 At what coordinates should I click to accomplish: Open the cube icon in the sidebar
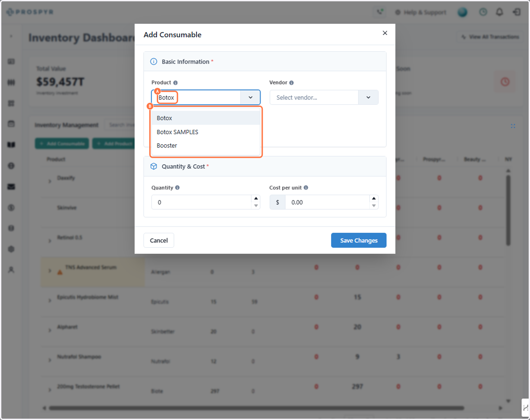11,249
